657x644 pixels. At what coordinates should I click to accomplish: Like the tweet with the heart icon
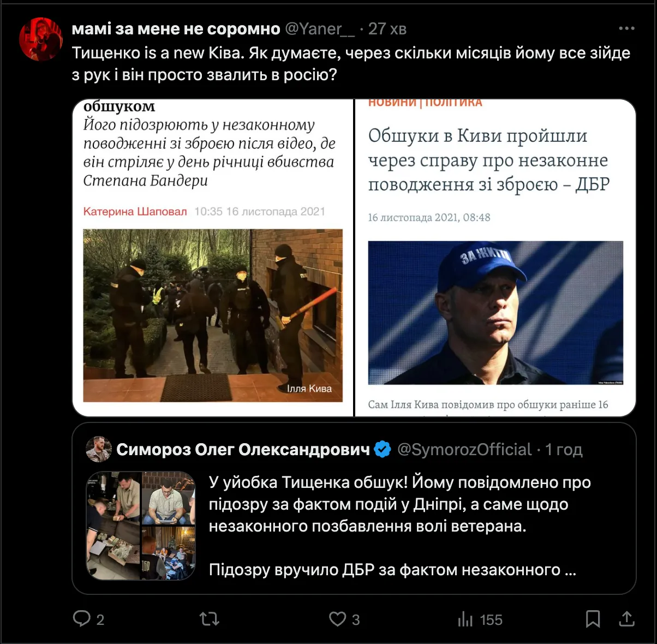coord(337,618)
